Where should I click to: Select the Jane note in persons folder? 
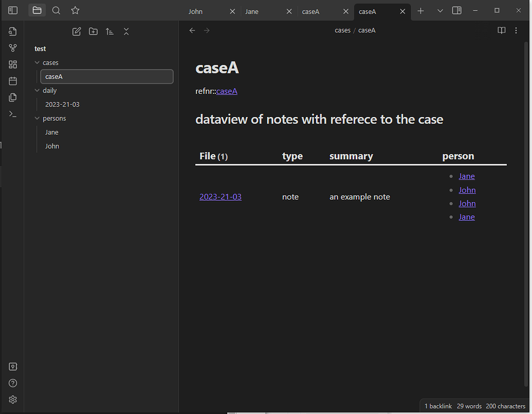[52, 132]
